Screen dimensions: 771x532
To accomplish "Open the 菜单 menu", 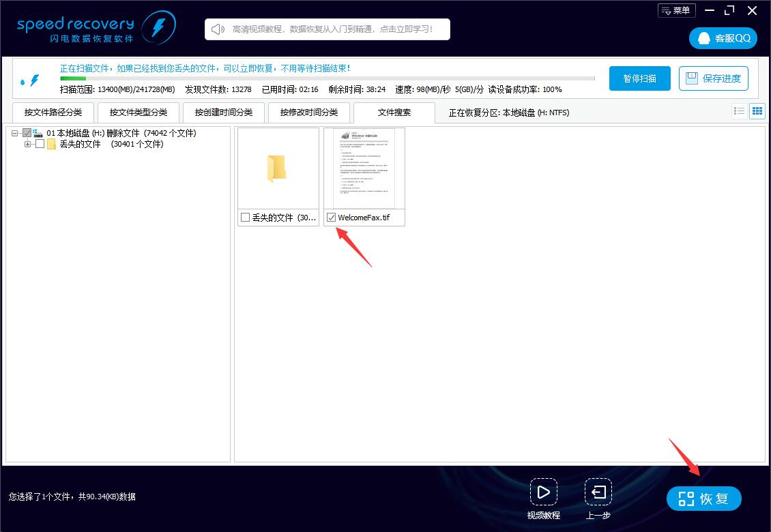I will coord(676,10).
